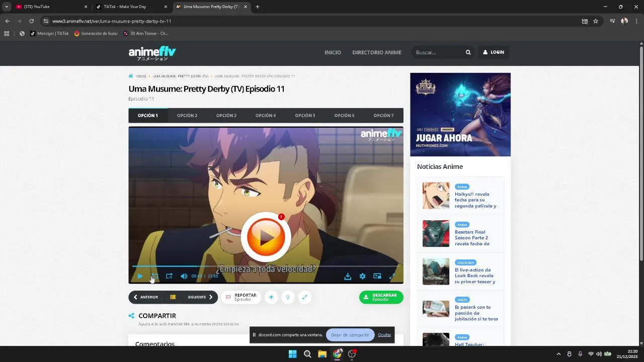Screen dimensions: 644x362
Task: Focus the Buscar search field
Action: pyautogui.click(x=438, y=52)
